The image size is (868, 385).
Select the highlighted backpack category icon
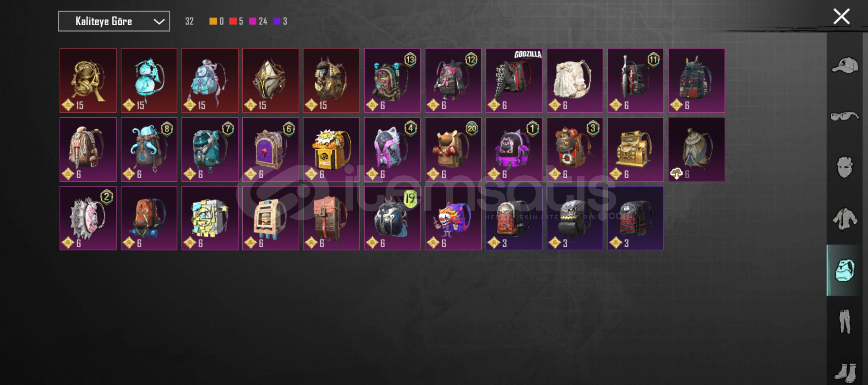click(x=845, y=270)
